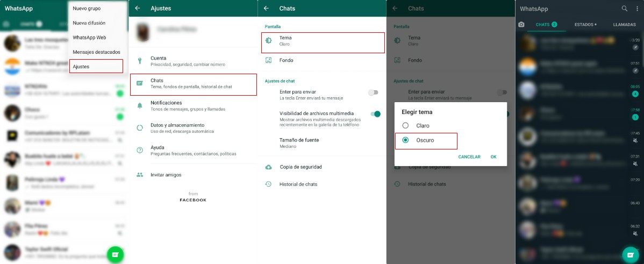Image resolution: width=644 pixels, height=264 pixels.
Task: Tap the Invitar amigos people icon
Action: point(140,175)
